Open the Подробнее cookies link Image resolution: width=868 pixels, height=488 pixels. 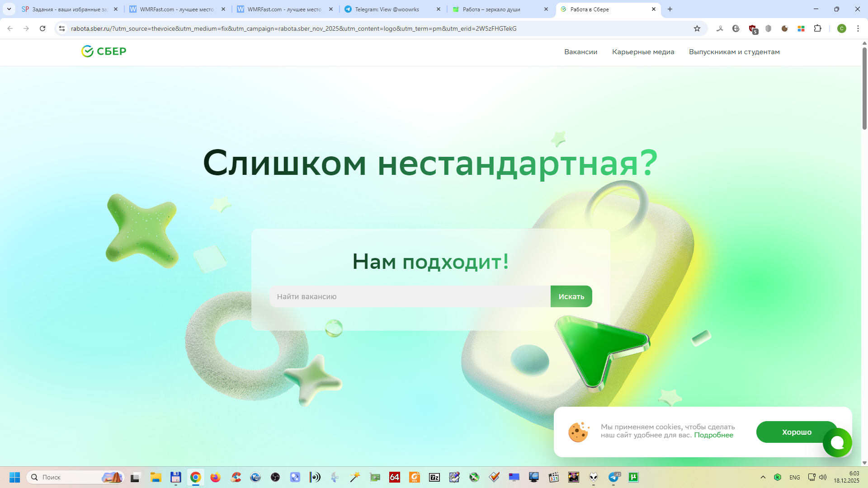point(713,435)
